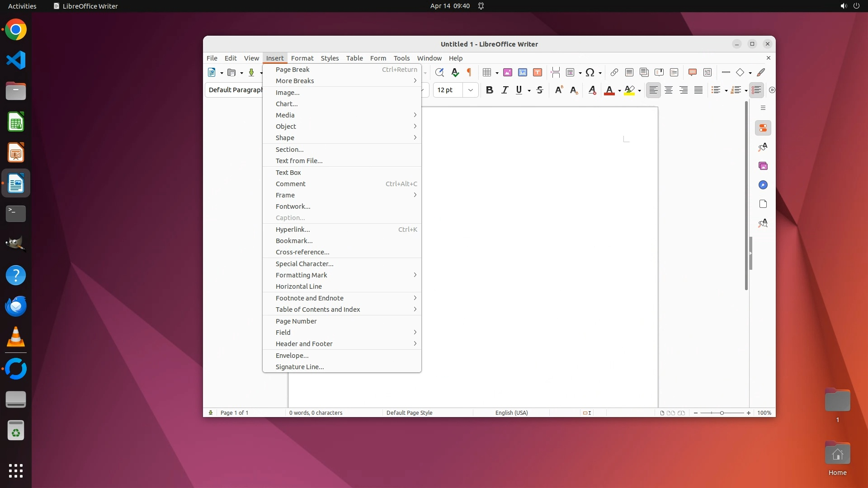Open Thunderbird from the Ubuntu dock

[x=16, y=306]
